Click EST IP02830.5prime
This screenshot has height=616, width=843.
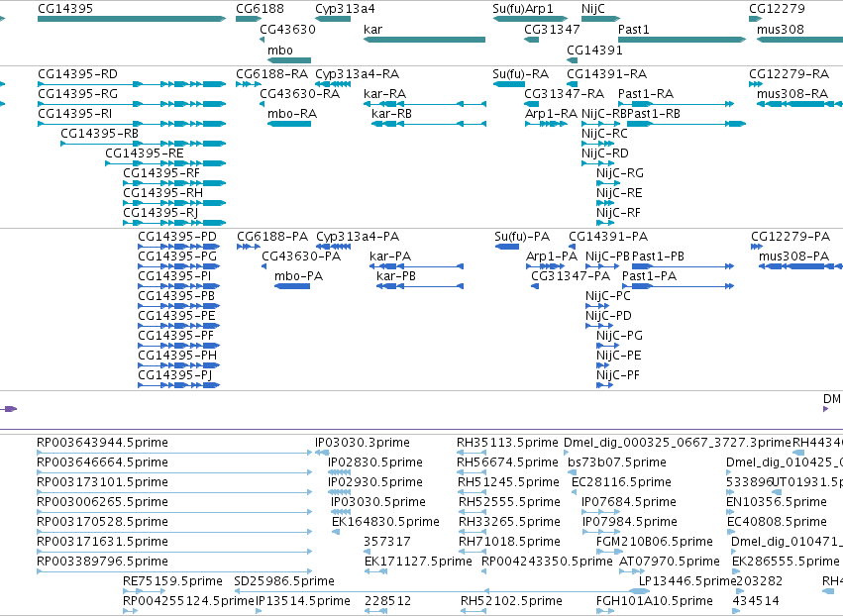point(375,462)
